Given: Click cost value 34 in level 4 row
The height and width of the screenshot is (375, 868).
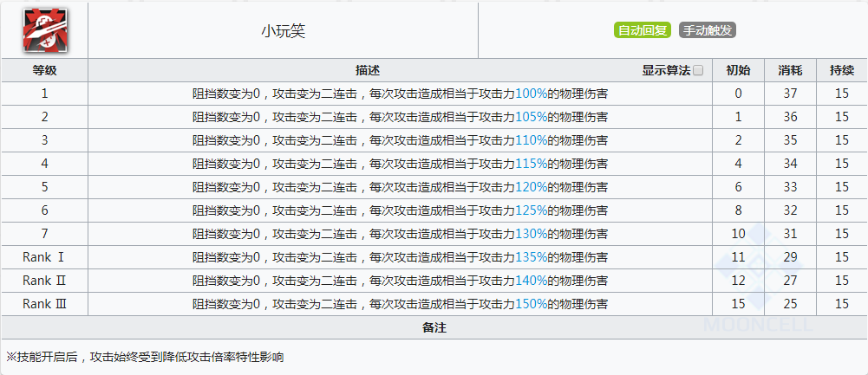Looking at the screenshot, I should tap(790, 164).
